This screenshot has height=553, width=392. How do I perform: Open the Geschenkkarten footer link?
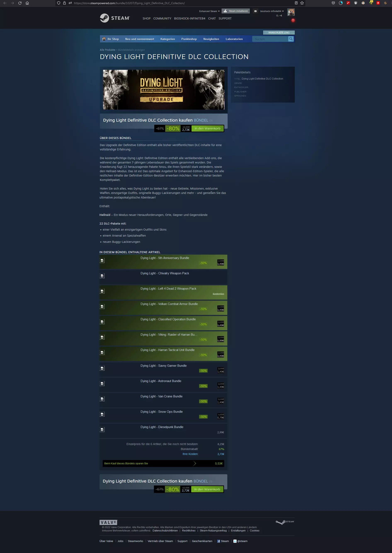[x=202, y=541]
